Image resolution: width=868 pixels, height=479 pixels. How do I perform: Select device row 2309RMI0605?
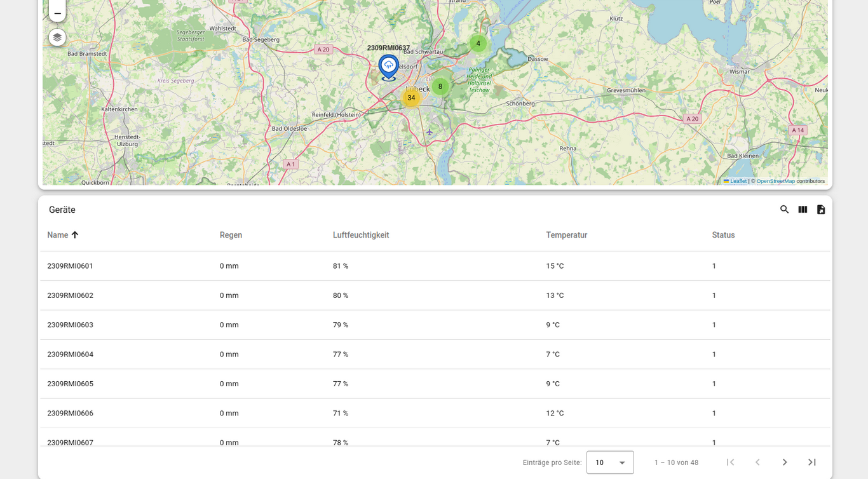pyautogui.click(x=435, y=384)
